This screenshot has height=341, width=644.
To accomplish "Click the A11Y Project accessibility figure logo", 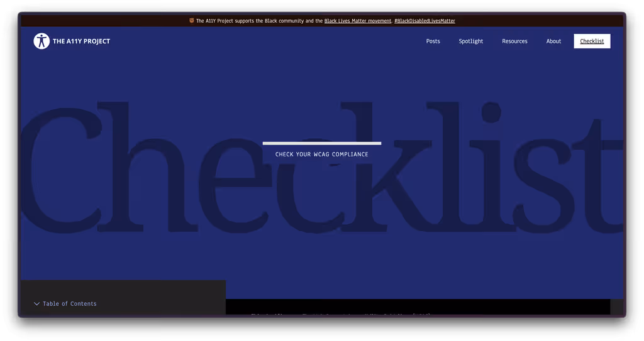I will coord(42,41).
